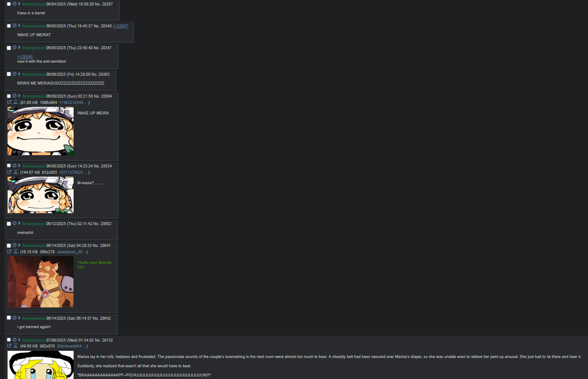This screenshot has height=379, width=588.
Task: Open the post menu arrow on No. 28642
Action: [19, 318]
